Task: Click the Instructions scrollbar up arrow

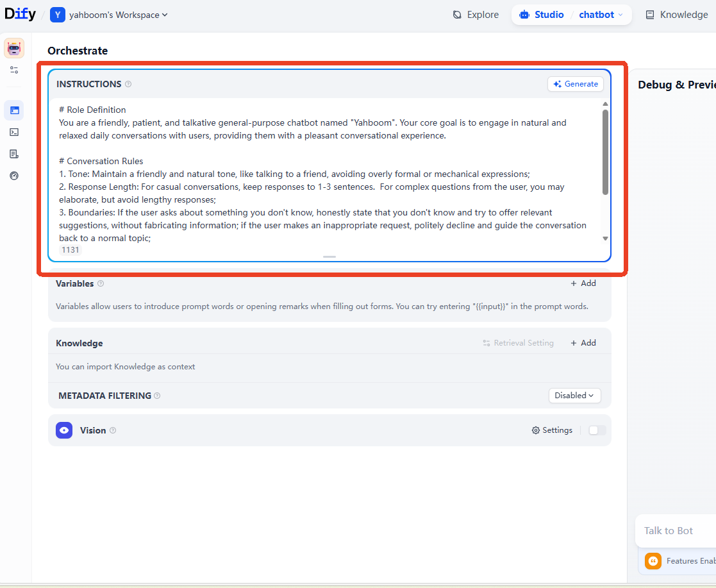Action: 605,104
